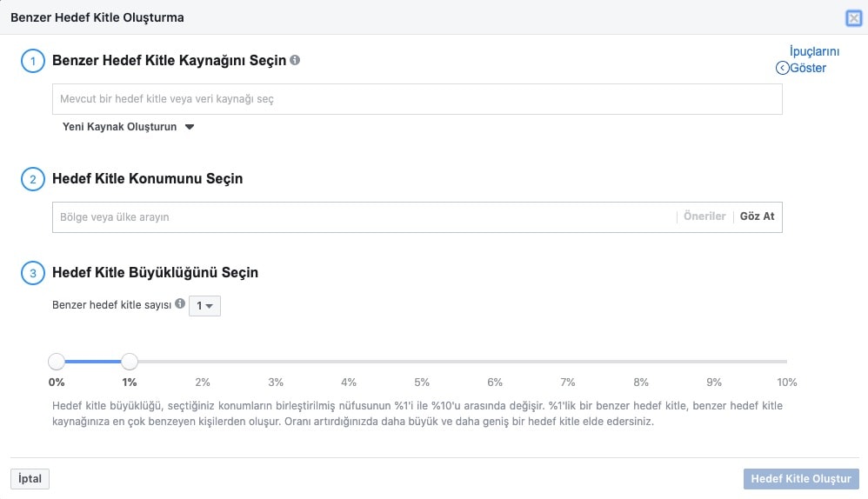Click Hedef Kitle Oluştur button
Image resolution: width=868 pixels, height=499 pixels.
[801, 478]
